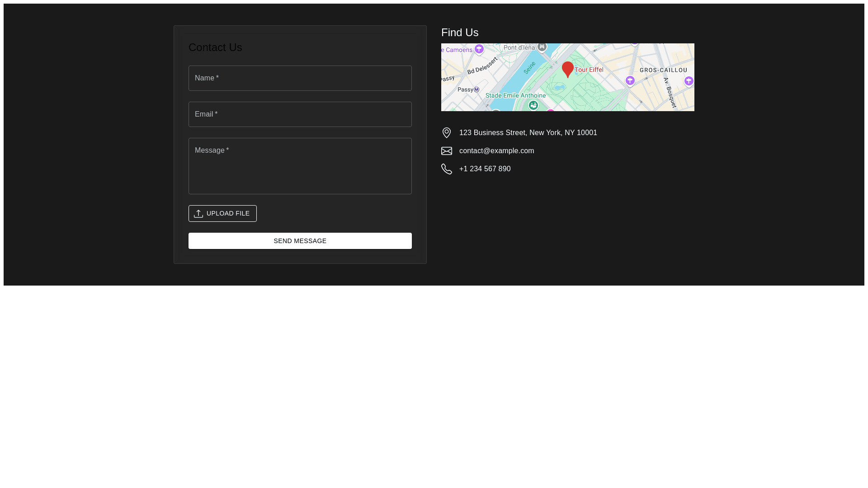
Task: Click the envelope icon beside email
Action: click(x=446, y=151)
